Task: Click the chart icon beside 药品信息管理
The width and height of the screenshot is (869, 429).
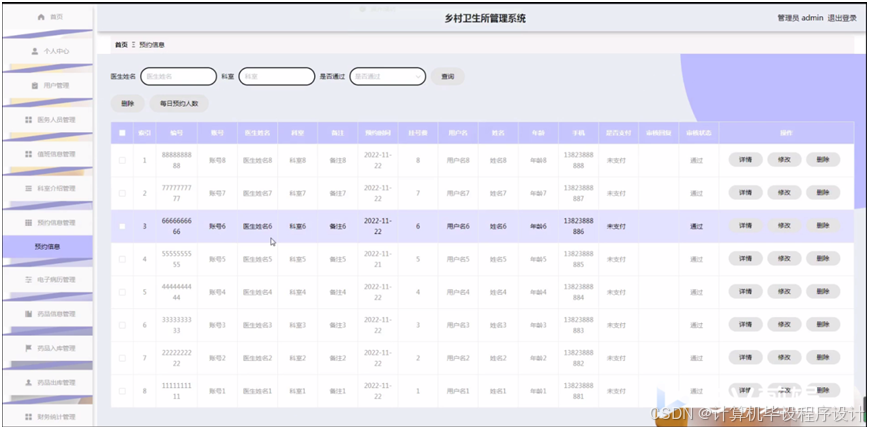Action: point(28,314)
